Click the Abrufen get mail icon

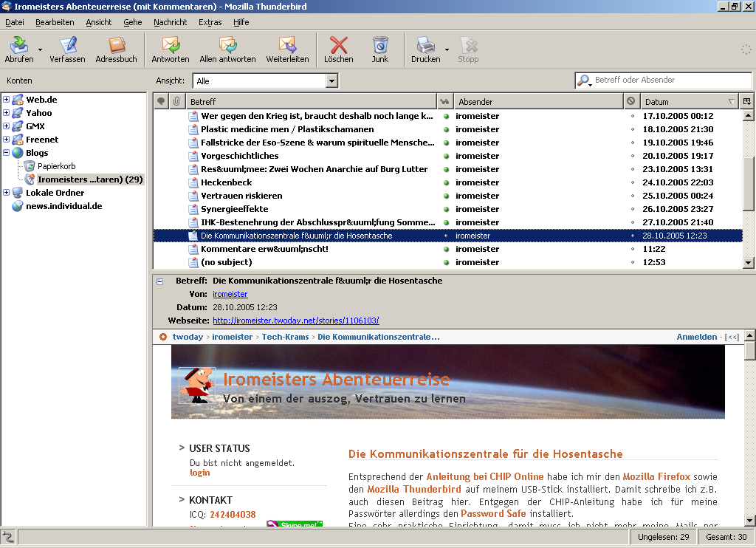point(19,45)
